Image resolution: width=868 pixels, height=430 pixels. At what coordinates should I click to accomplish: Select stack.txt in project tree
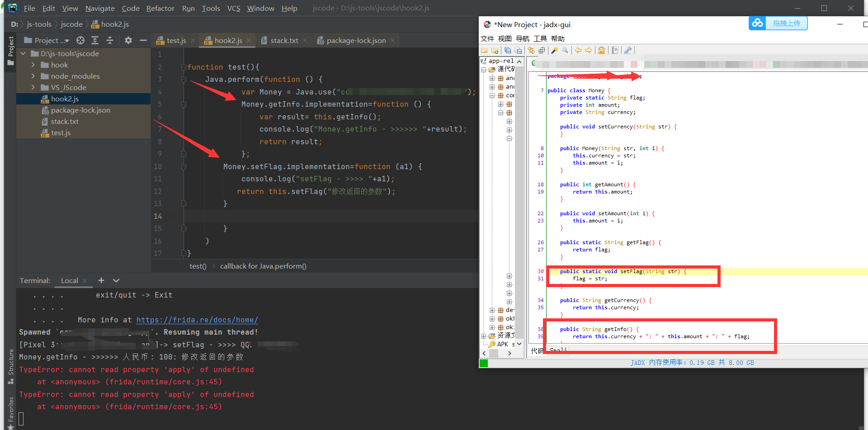[65, 121]
